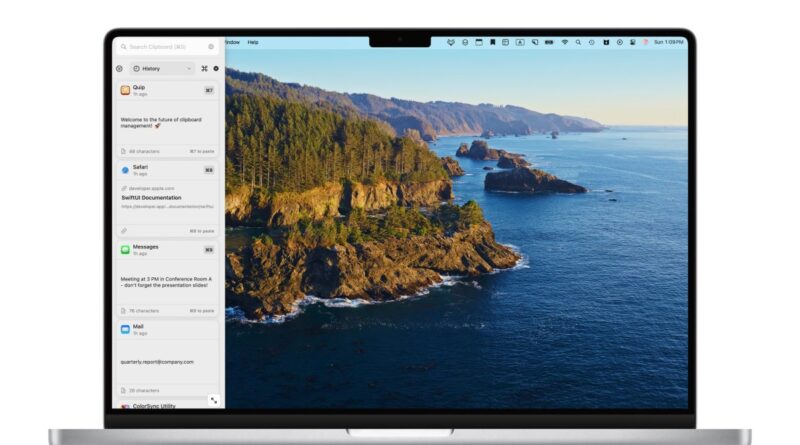Select the 'Meeting at 3 PM in Conference Room A' clip
Viewport: 800px width, 445px height.
(166, 282)
